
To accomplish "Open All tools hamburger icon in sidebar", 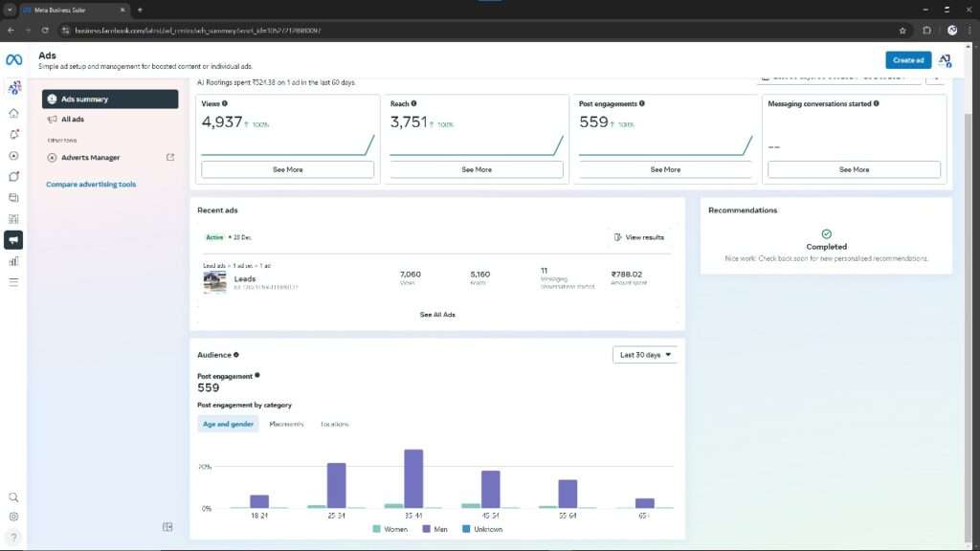I will coord(13,282).
